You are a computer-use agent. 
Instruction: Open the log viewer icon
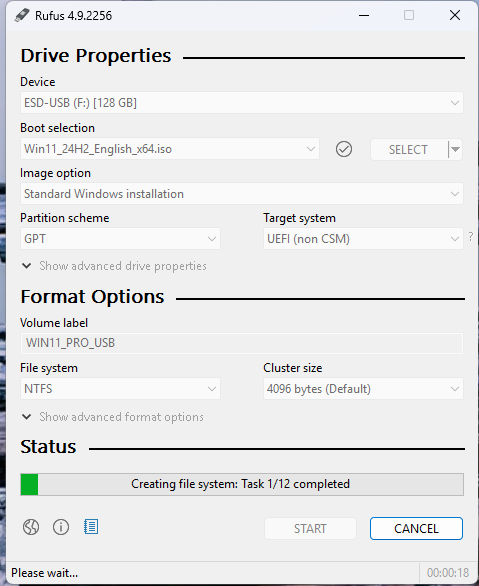[x=91, y=527]
